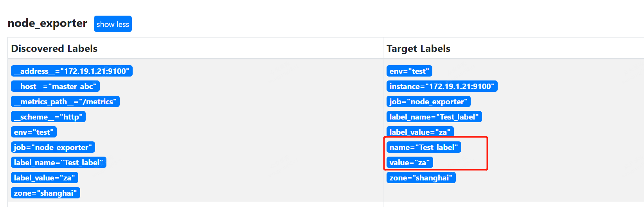
Task: Select the __scheme__="http" label
Action: coord(48,117)
